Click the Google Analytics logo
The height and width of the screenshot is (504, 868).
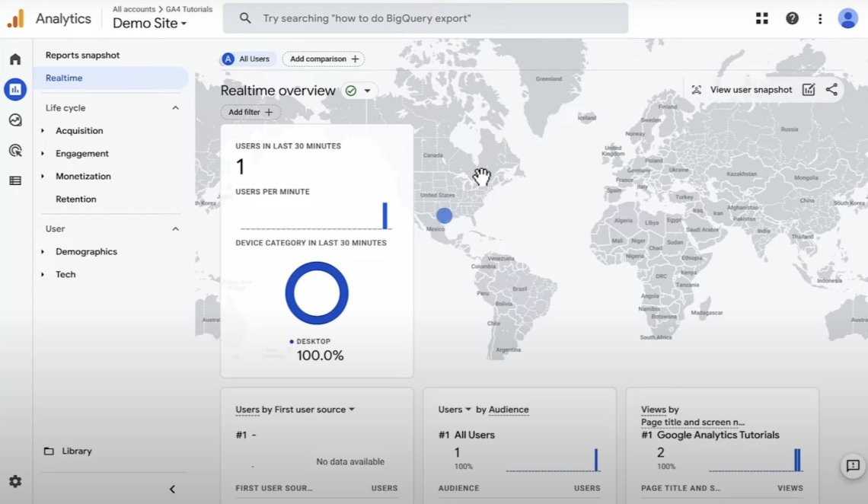click(15, 18)
